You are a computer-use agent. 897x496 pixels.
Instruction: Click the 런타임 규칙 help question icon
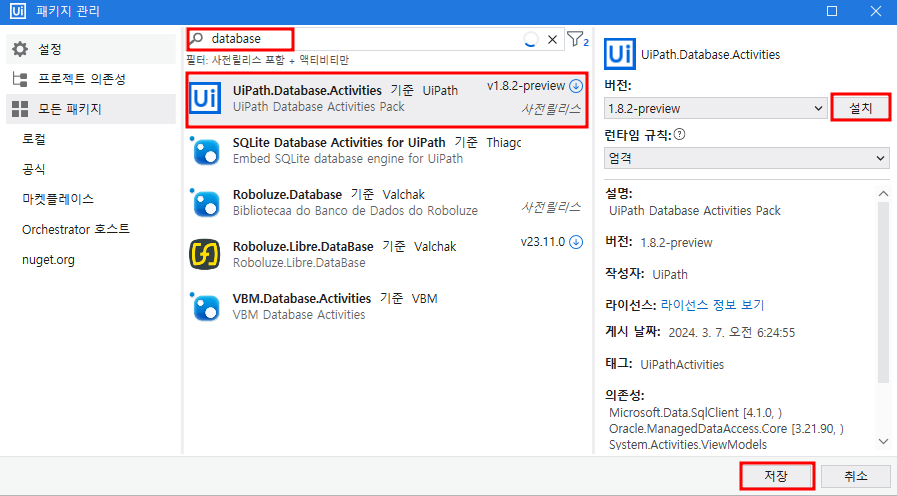click(x=679, y=134)
